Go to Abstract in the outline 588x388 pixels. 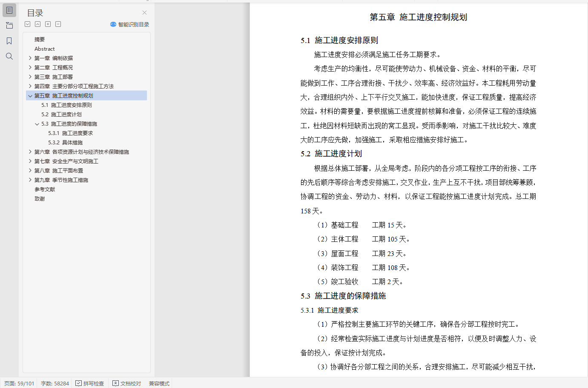click(45, 49)
